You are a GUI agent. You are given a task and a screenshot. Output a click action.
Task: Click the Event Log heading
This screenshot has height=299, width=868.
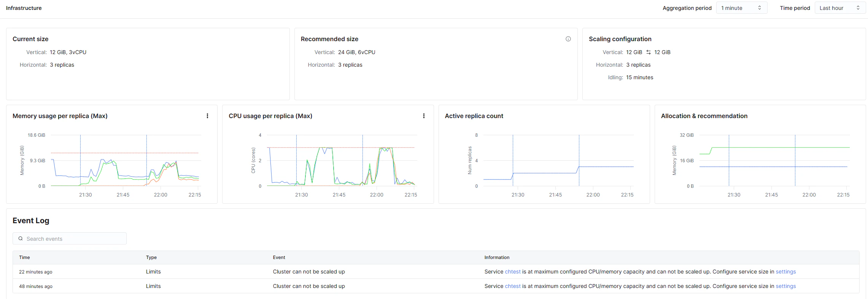pos(31,221)
